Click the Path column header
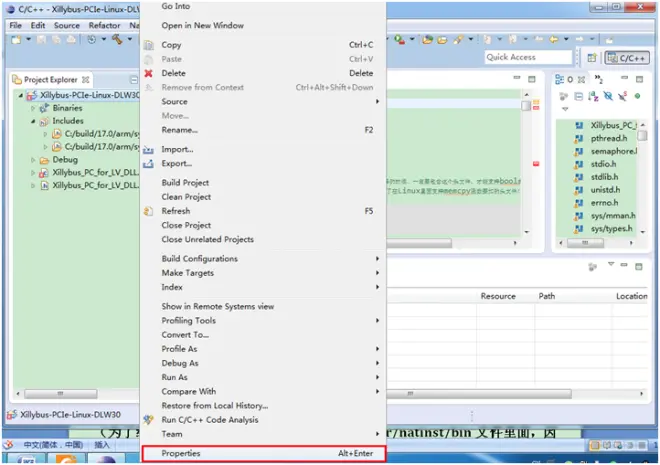Image resolution: width=660 pixels, height=465 pixels. click(x=546, y=296)
